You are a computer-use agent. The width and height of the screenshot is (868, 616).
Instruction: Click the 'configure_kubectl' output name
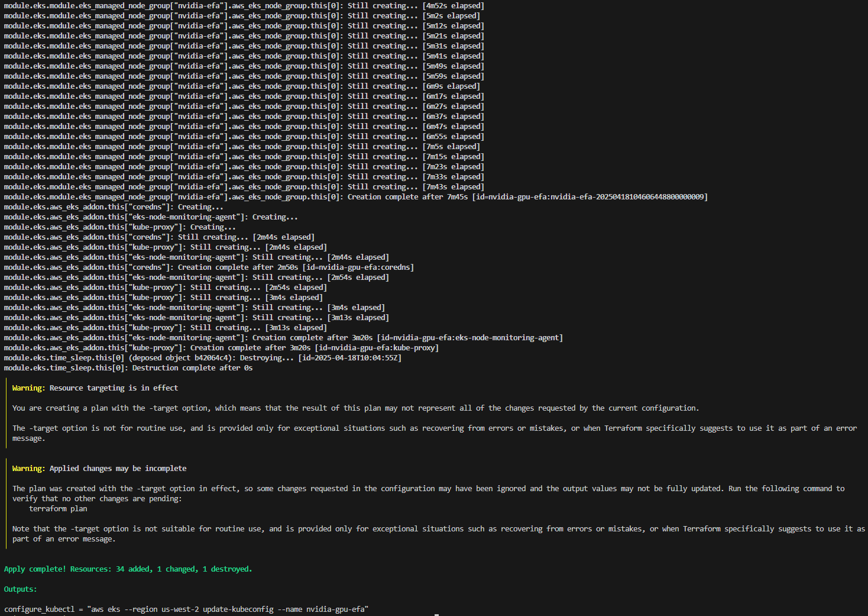click(x=40, y=609)
